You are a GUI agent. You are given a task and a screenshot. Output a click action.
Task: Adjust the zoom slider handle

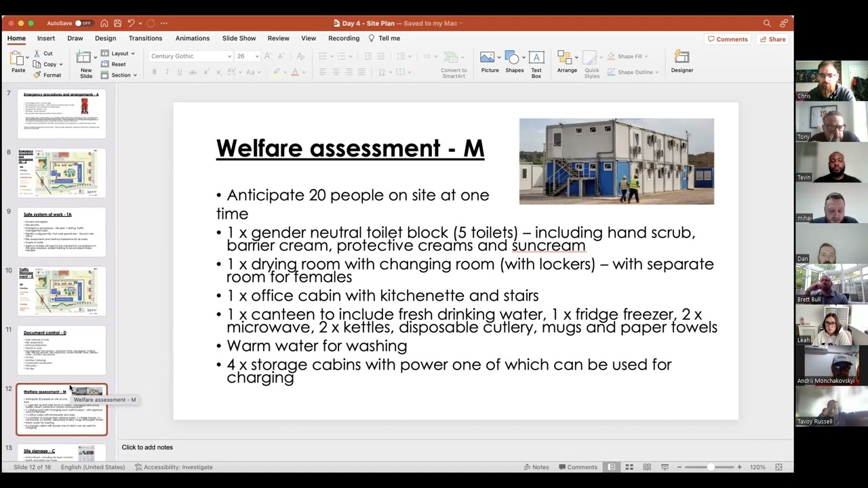[710, 467]
